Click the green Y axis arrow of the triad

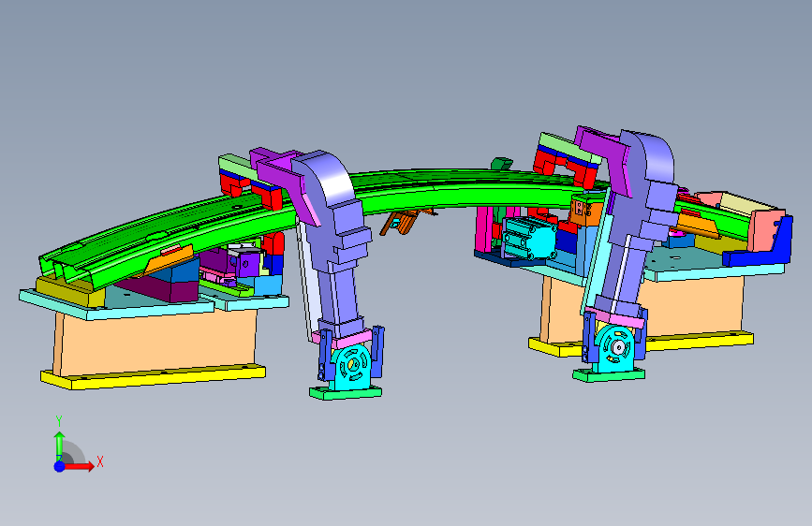point(59,446)
